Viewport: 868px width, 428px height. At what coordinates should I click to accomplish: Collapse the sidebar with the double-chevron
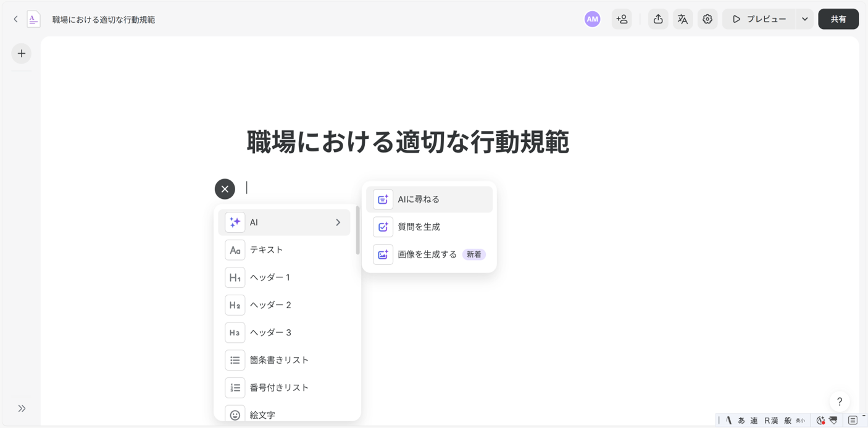[22, 408]
